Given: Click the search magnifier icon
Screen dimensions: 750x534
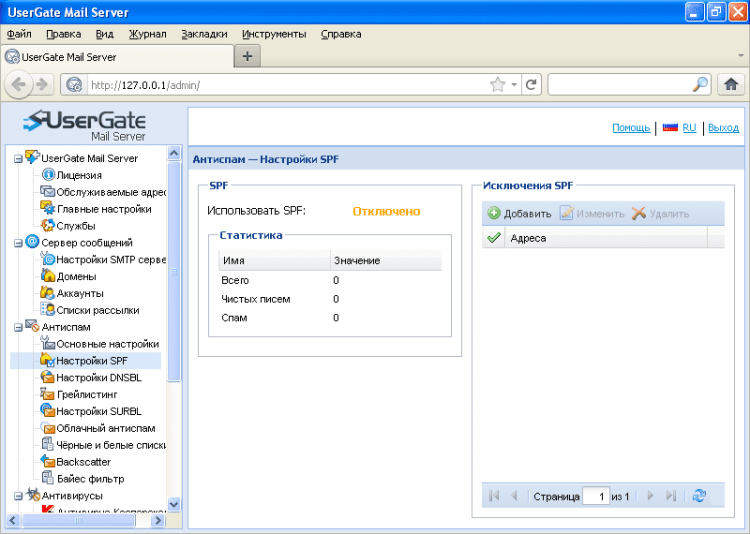Looking at the screenshot, I should coord(700,85).
